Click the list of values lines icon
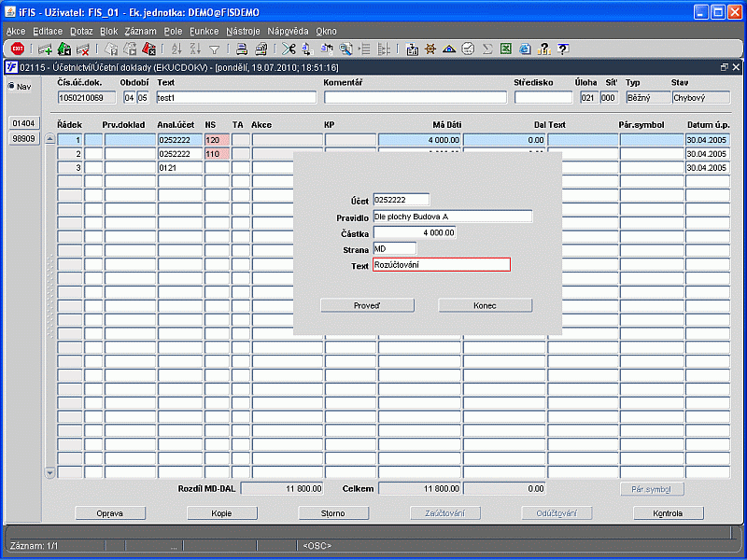747x560 pixels. [364, 49]
